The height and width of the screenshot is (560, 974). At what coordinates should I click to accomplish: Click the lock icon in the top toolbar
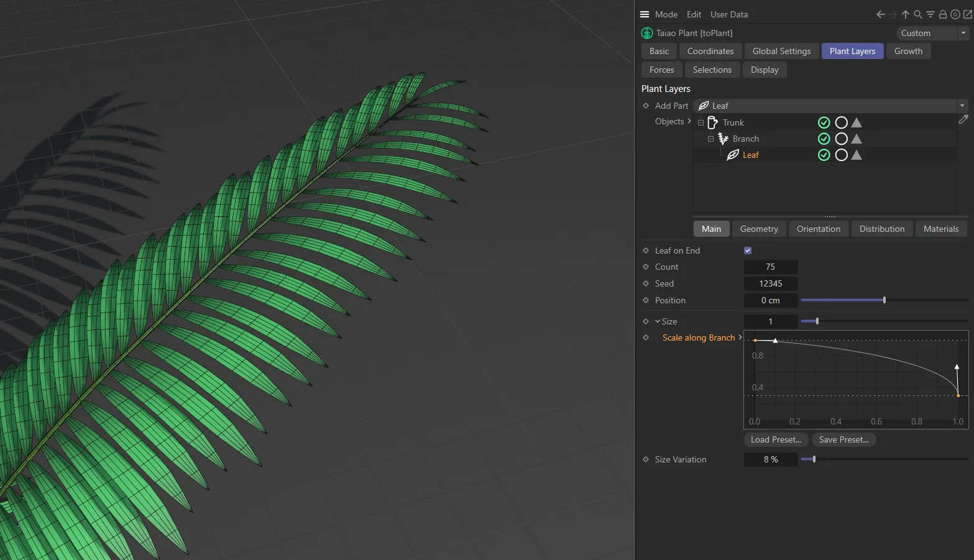tap(942, 14)
